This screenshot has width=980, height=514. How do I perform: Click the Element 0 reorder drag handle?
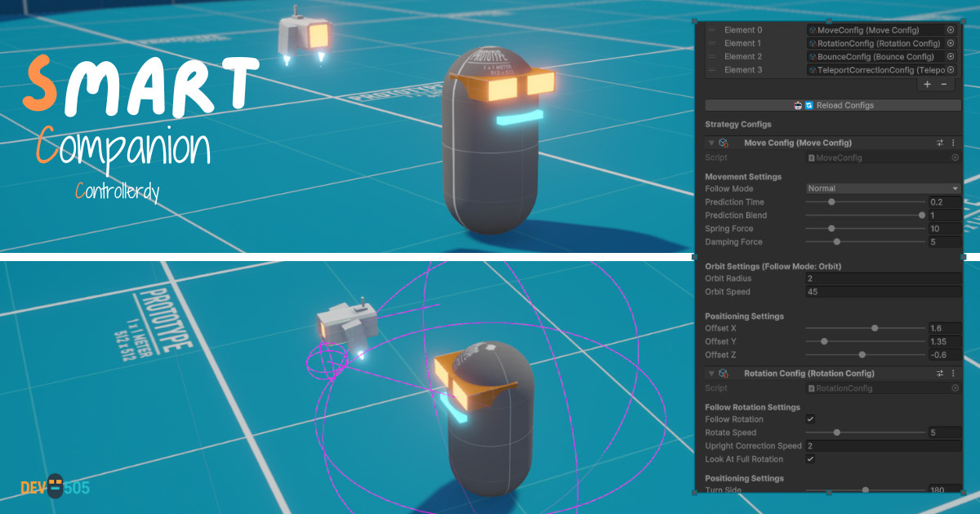tap(711, 30)
